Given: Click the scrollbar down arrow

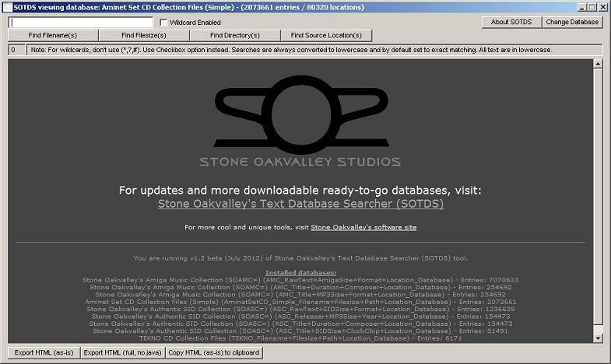Looking at the screenshot, I should click(x=598, y=338).
